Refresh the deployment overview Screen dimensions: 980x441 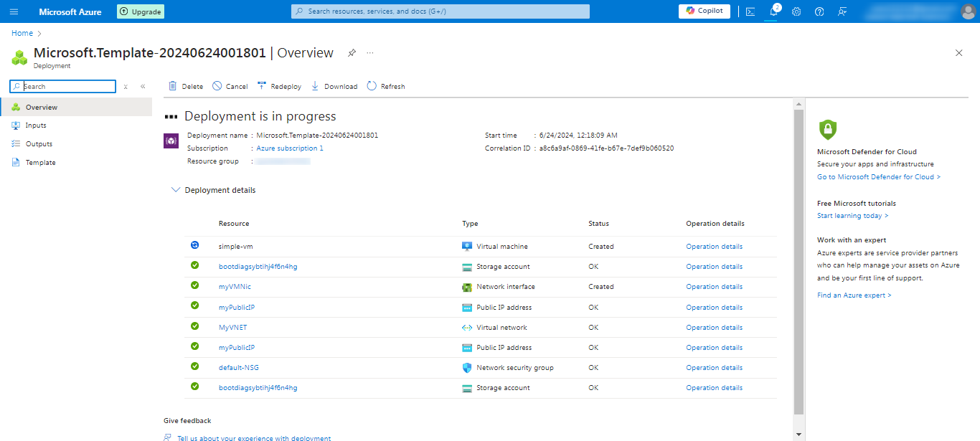[x=386, y=86]
